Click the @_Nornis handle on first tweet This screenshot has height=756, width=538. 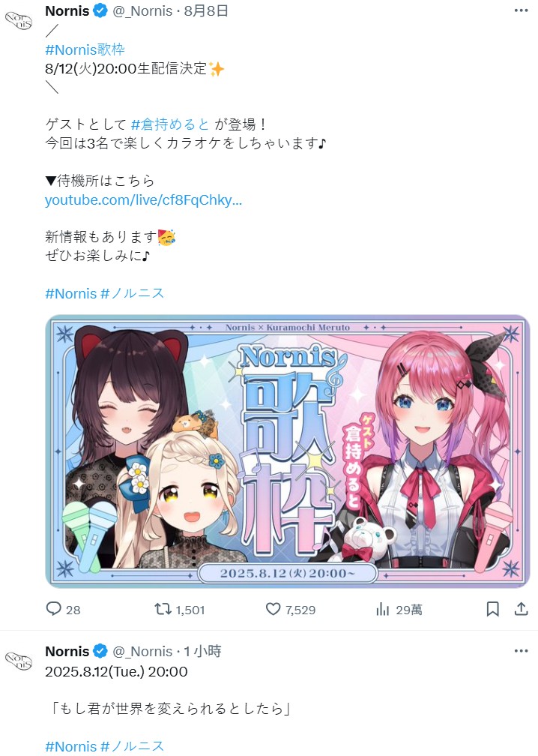tap(142, 10)
